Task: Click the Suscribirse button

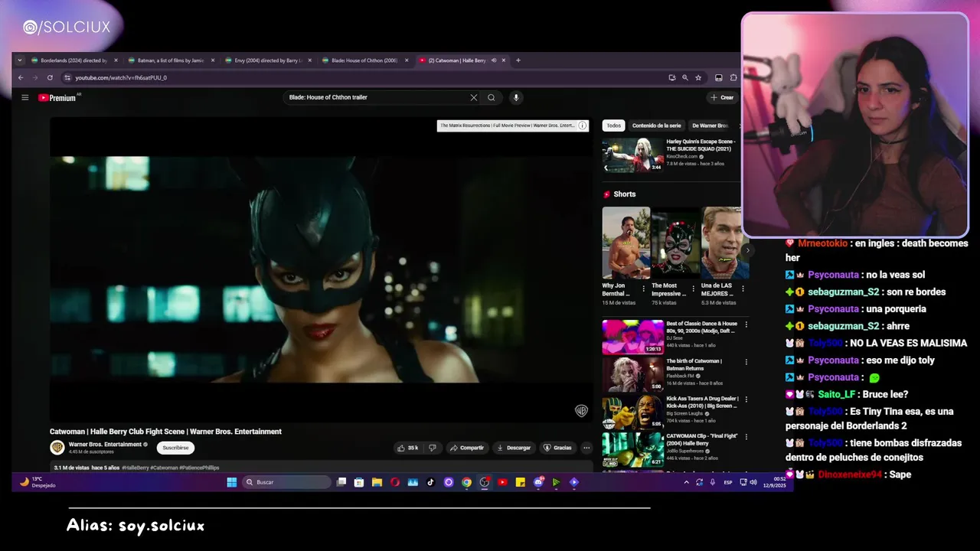Action: point(175,448)
